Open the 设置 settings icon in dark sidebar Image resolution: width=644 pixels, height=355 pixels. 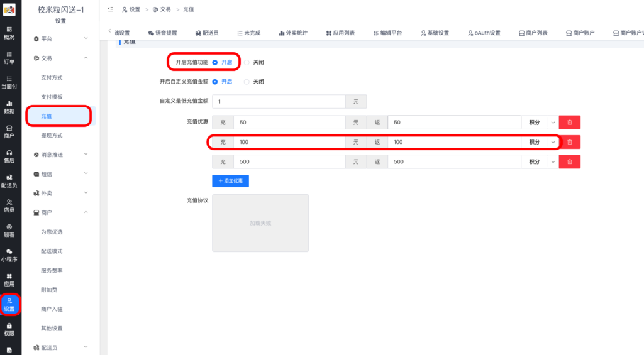coord(9,305)
